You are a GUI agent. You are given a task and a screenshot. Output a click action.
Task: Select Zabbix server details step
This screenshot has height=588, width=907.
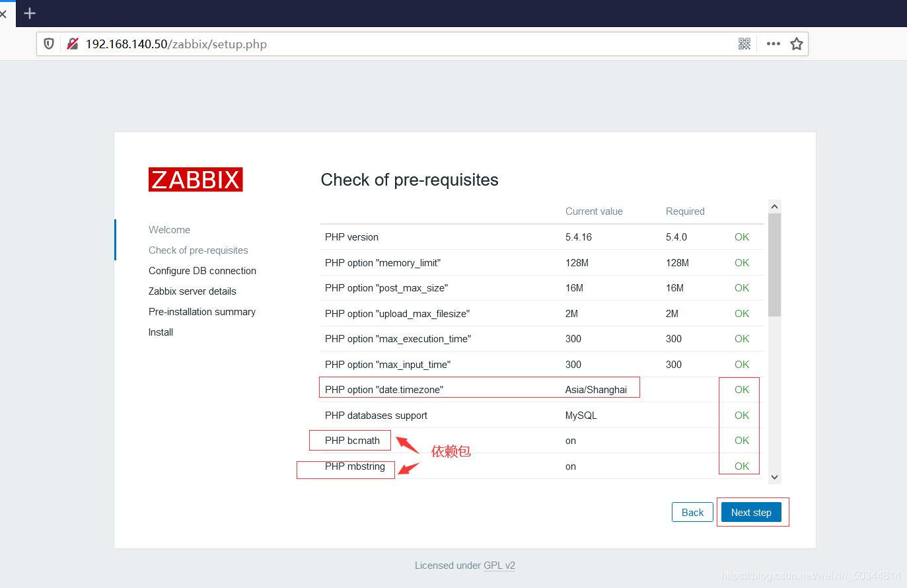(192, 291)
